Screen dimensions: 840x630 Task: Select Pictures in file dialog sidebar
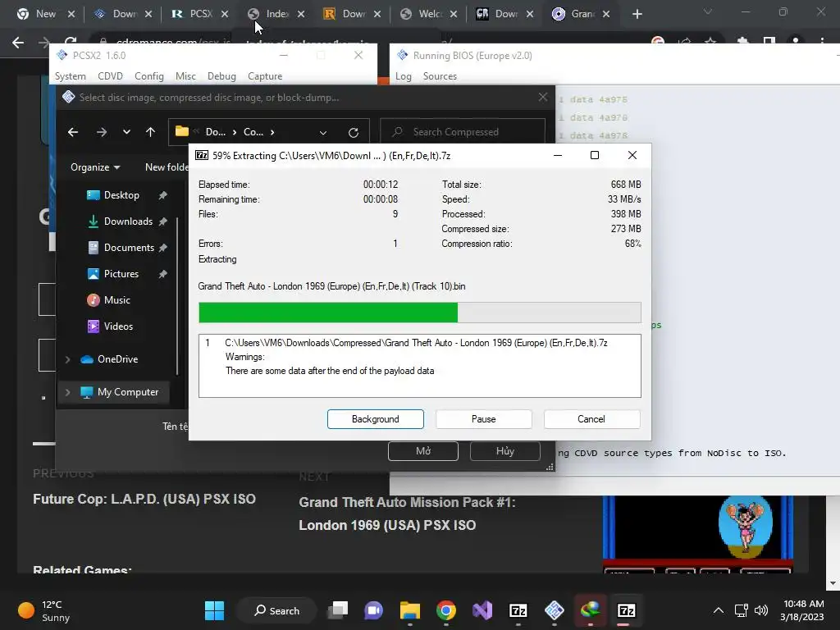pos(121,274)
